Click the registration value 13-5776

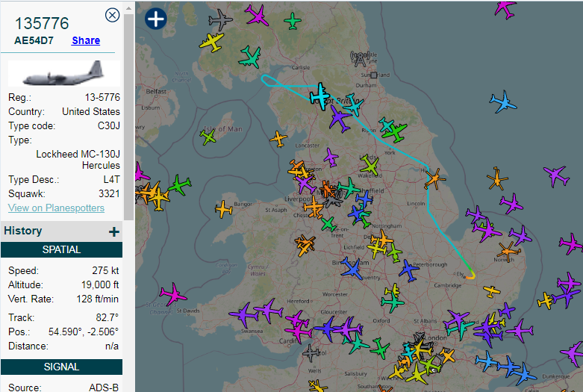(102, 98)
